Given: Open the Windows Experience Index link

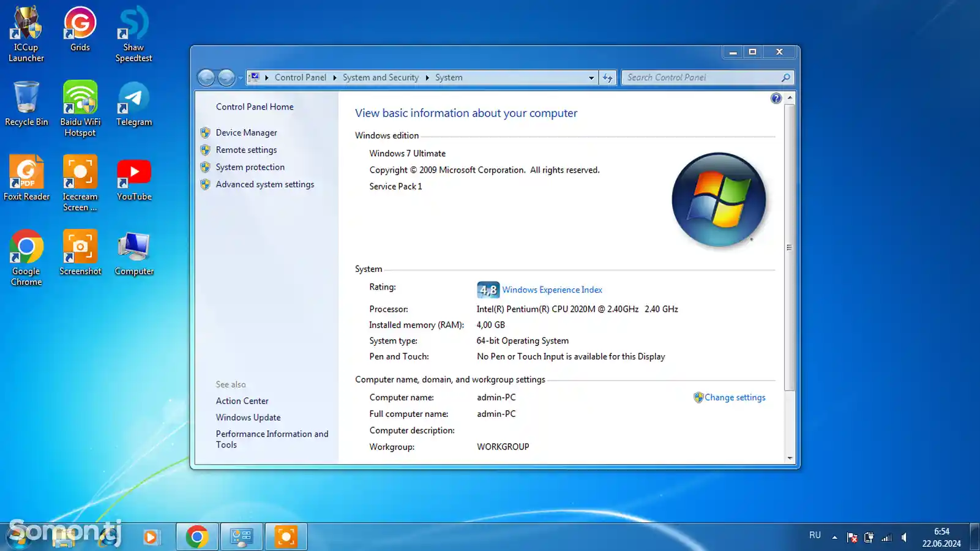Looking at the screenshot, I should 552,290.
